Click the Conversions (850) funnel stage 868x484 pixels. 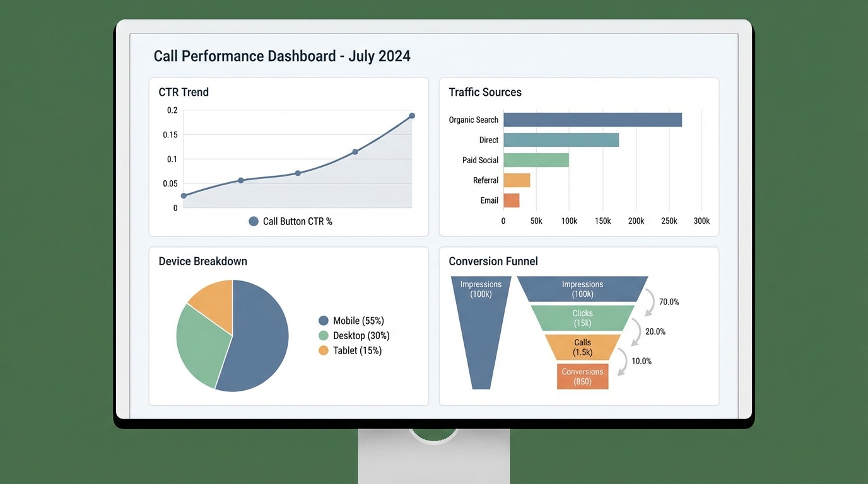click(582, 377)
